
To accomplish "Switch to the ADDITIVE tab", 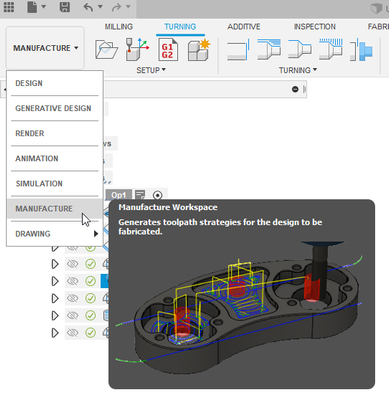I will point(244,27).
